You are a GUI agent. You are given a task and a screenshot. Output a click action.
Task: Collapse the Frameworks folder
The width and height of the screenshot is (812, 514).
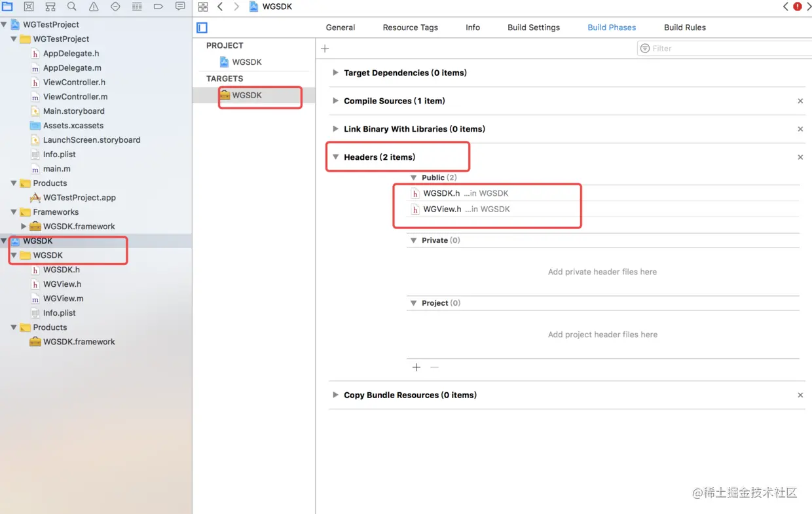click(x=14, y=212)
